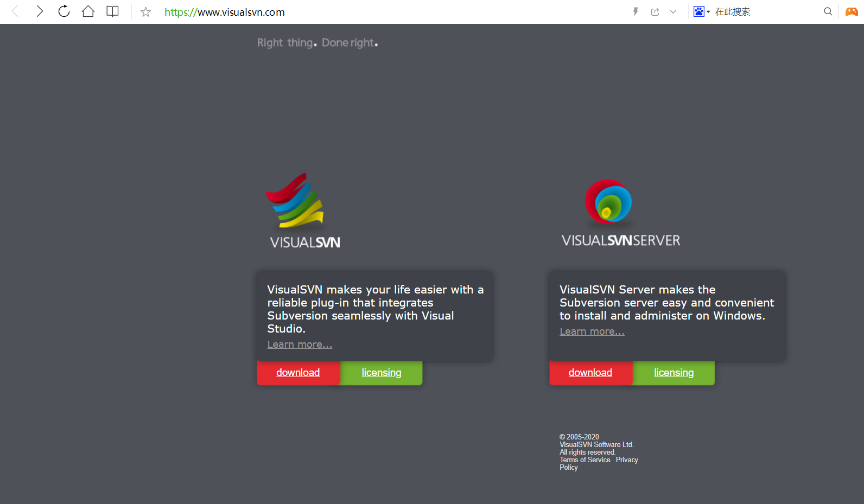This screenshot has height=504, width=864.
Task: Bookmark this page with the star icon
Action: point(145,12)
